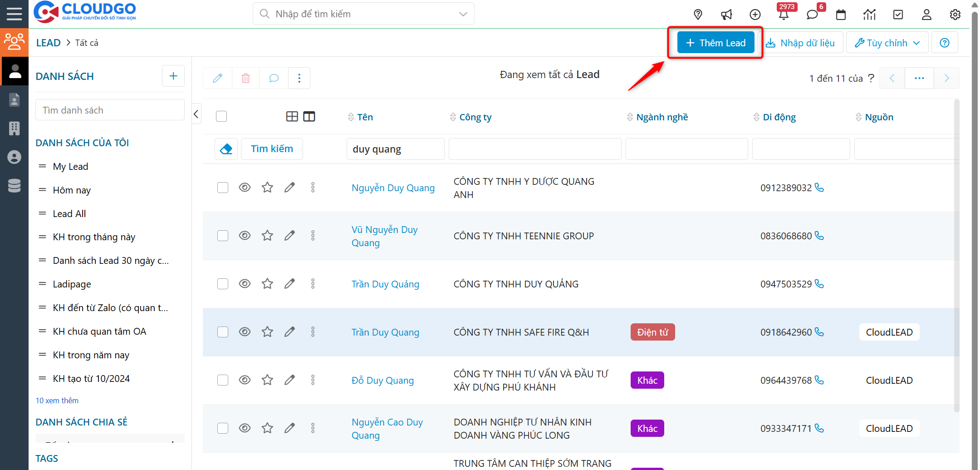The image size is (980, 470).
Task: Edit the Đỗ Duy Quang lead pencil
Action: (289, 380)
